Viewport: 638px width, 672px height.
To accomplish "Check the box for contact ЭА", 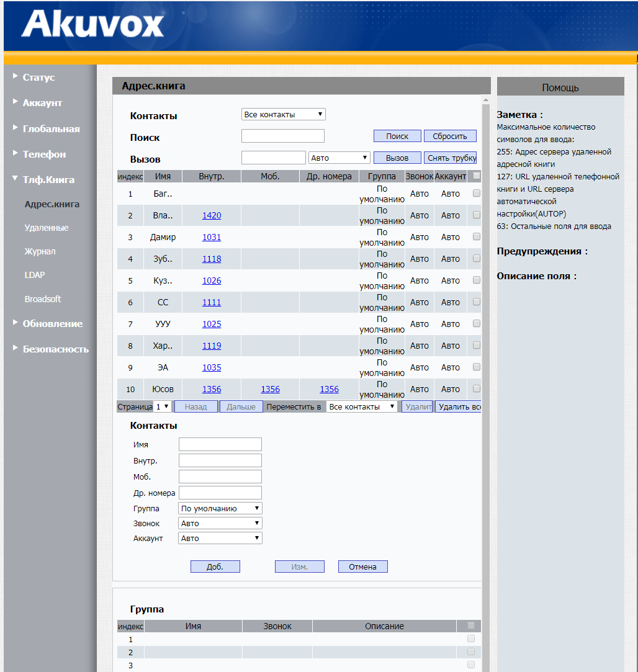I will [x=477, y=367].
